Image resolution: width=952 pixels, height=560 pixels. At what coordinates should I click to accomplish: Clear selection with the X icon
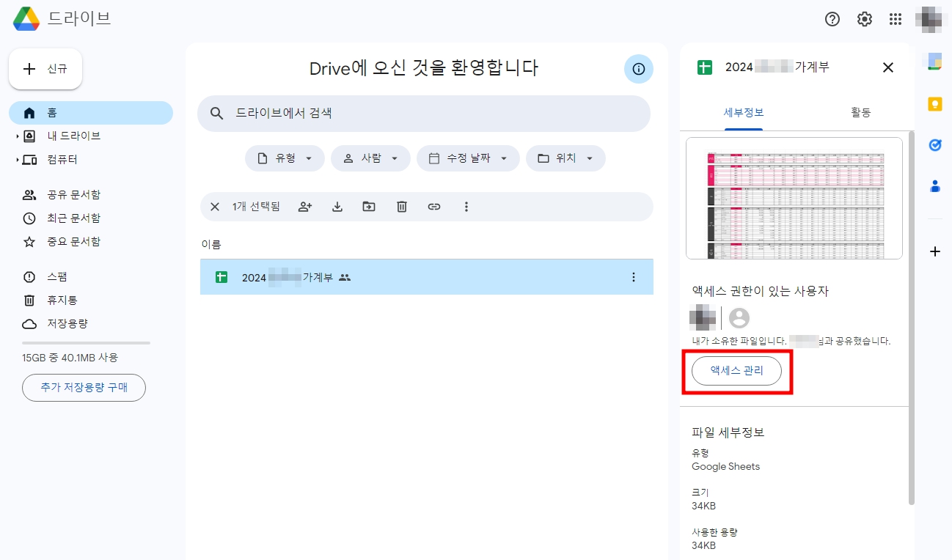(x=215, y=207)
